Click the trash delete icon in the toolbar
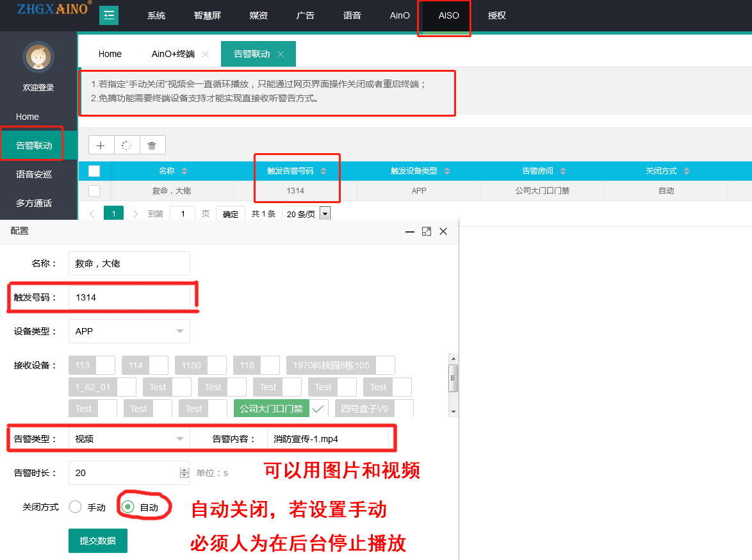This screenshot has width=752, height=560. (x=152, y=145)
